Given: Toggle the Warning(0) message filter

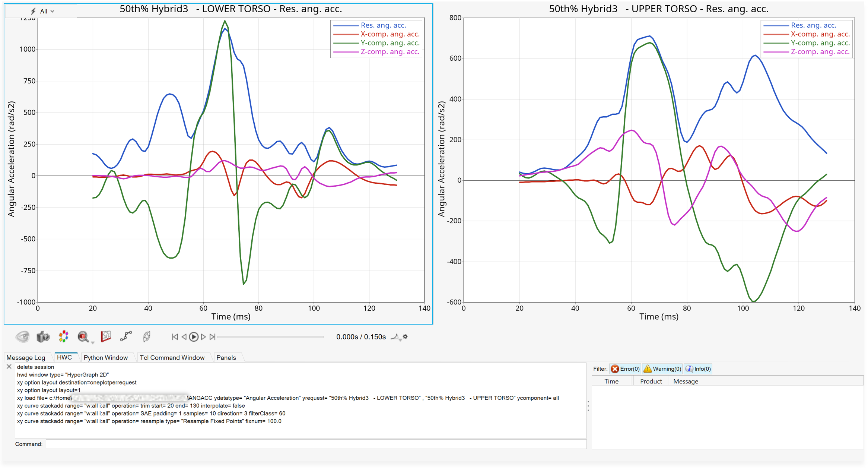Looking at the screenshot, I should [x=662, y=369].
